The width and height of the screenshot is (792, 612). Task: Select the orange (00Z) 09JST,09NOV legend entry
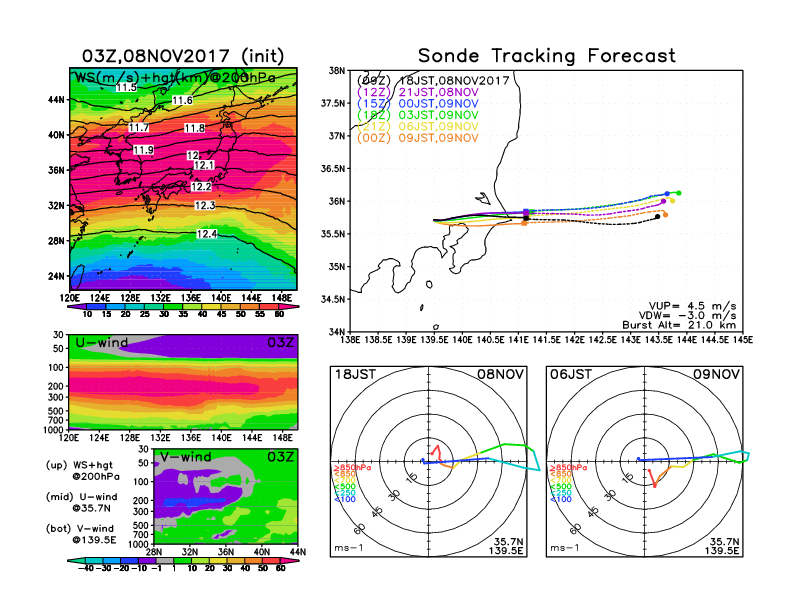[417, 138]
